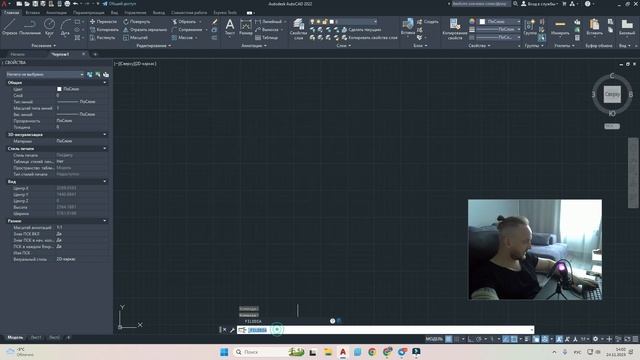Screen dimensions: 640x360
Task: Toggle lineweight display in status bar
Action: coord(527,339)
